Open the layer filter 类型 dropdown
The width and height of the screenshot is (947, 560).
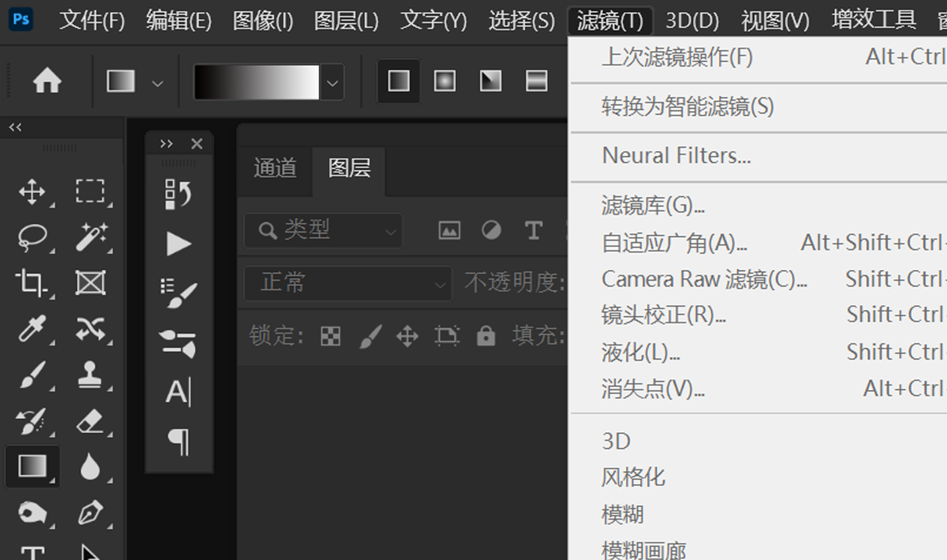323,230
